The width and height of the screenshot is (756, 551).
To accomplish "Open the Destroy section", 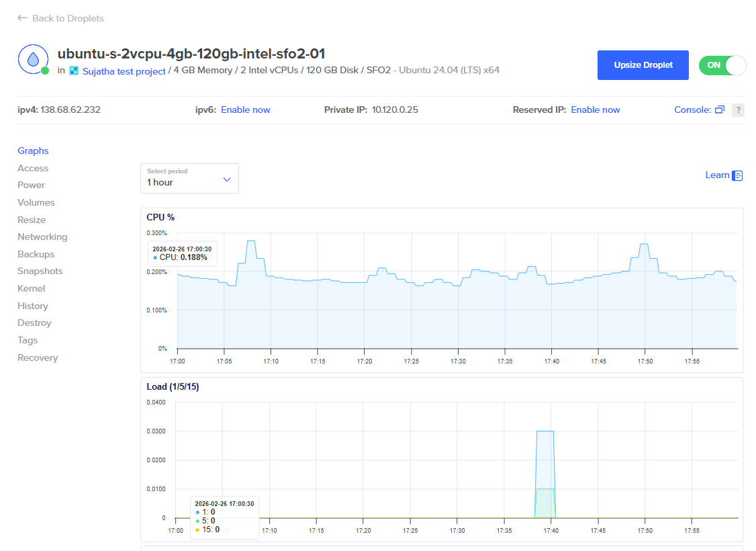I will [x=34, y=323].
